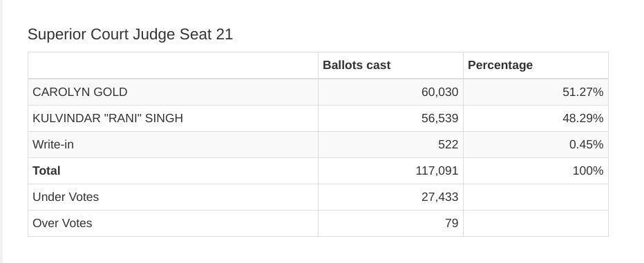
Task: Click the Under Votes row label
Action: pyautogui.click(x=66, y=197)
